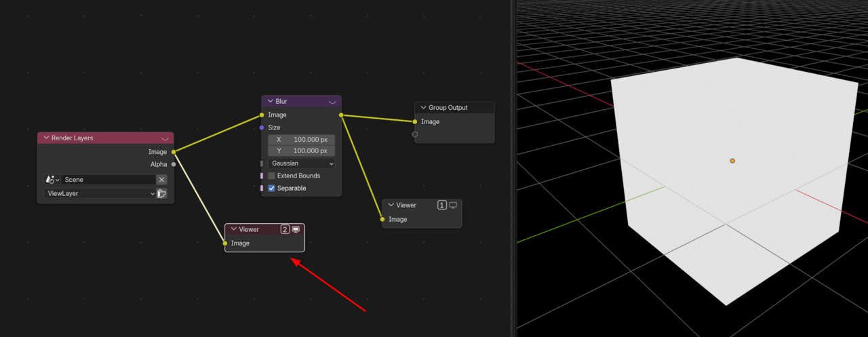The image size is (868, 337).
Task: Open the ViewLayer dropdown
Action: click(x=100, y=193)
